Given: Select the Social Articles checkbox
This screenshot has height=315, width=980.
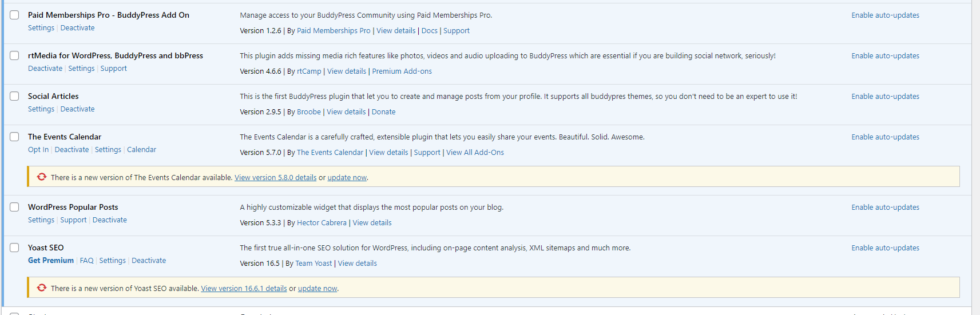Looking at the screenshot, I should coord(14,97).
